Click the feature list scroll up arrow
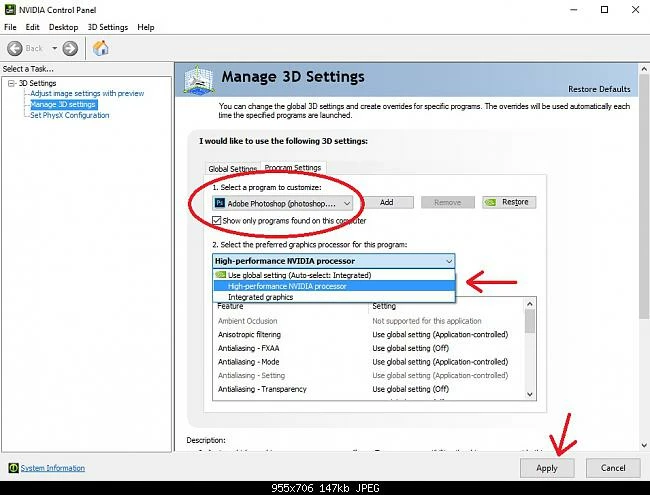650x495 pixels. coord(530,304)
